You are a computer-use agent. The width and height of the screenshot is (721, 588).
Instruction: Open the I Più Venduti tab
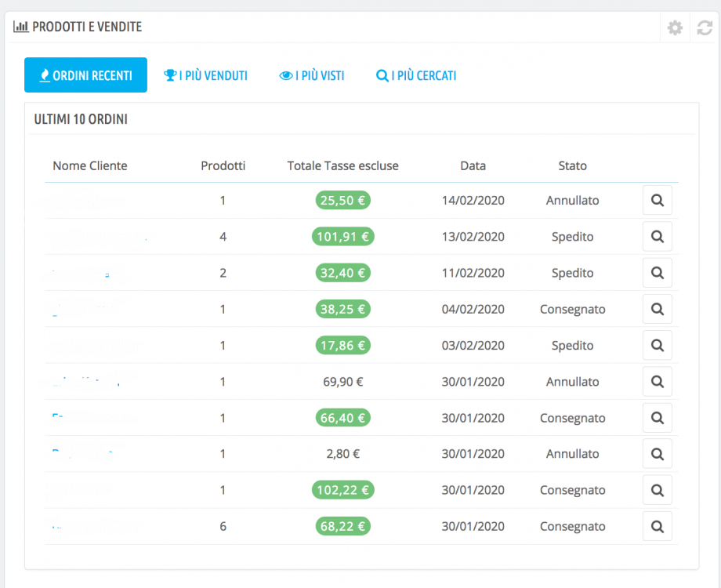tap(205, 75)
